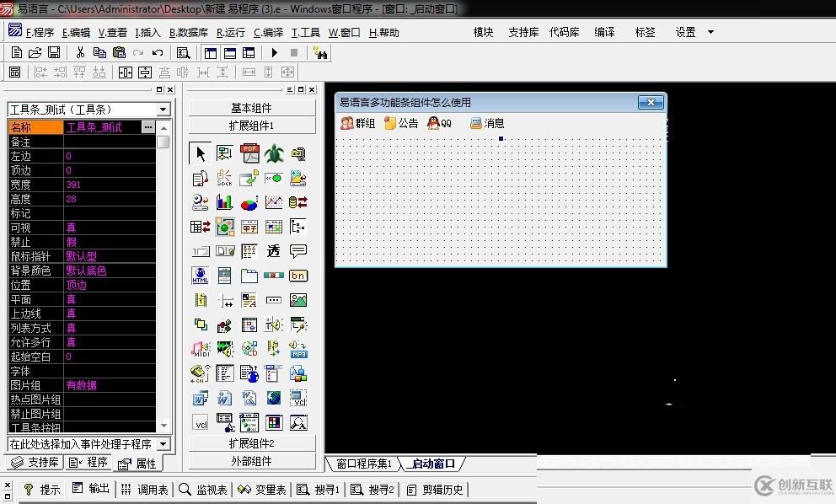
Task: Click the ellipsis button beside 名称 value
Action: point(148,127)
